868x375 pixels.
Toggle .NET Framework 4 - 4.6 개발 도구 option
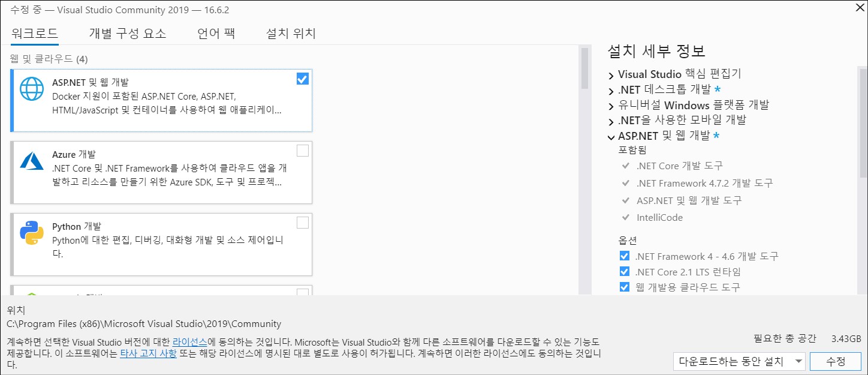pyautogui.click(x=625, y=256)
